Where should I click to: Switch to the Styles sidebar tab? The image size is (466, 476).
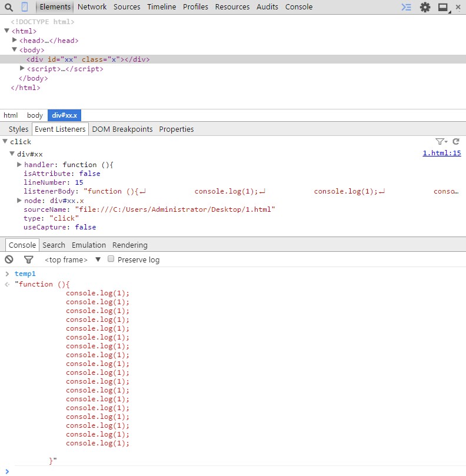click(18, 129)
